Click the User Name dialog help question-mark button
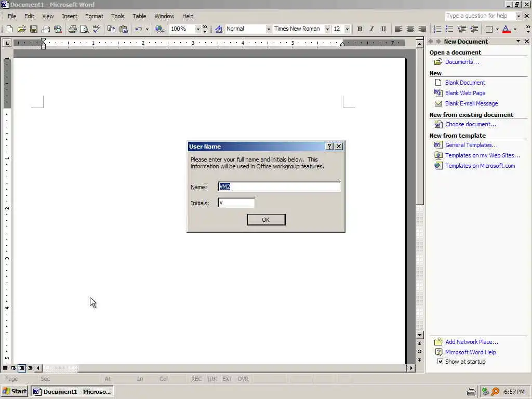532x399 pixels. click(x=329, y=146)
